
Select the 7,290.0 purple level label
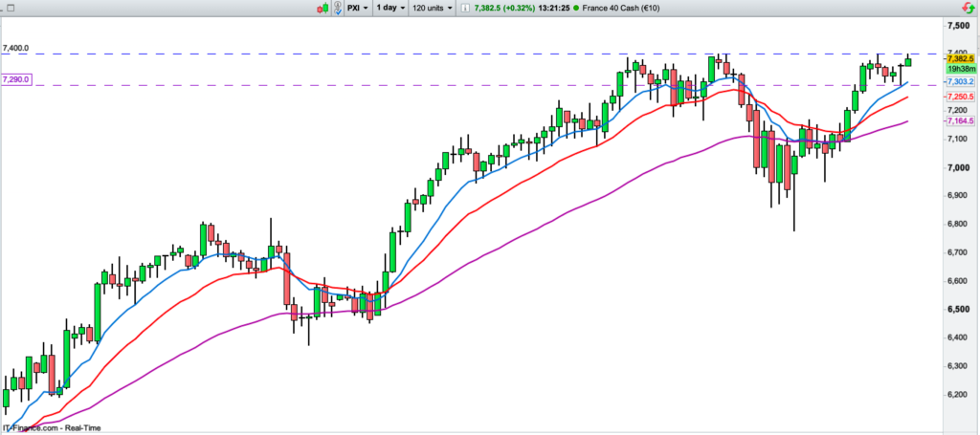click(x=17, y=79)
